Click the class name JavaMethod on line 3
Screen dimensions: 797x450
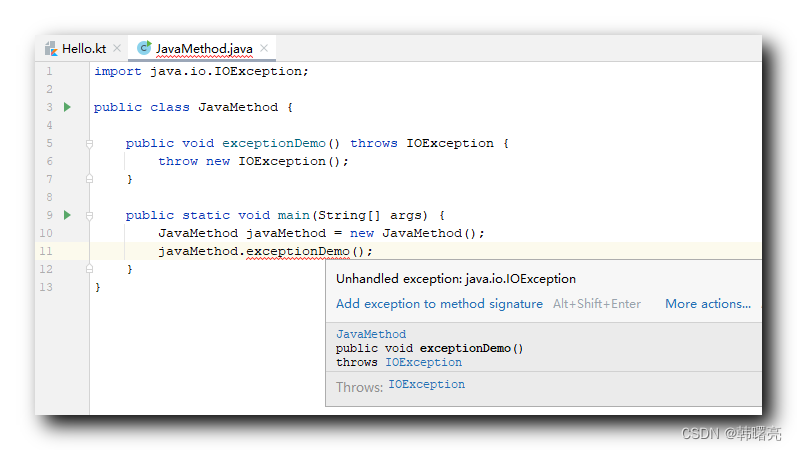[238, 107]
